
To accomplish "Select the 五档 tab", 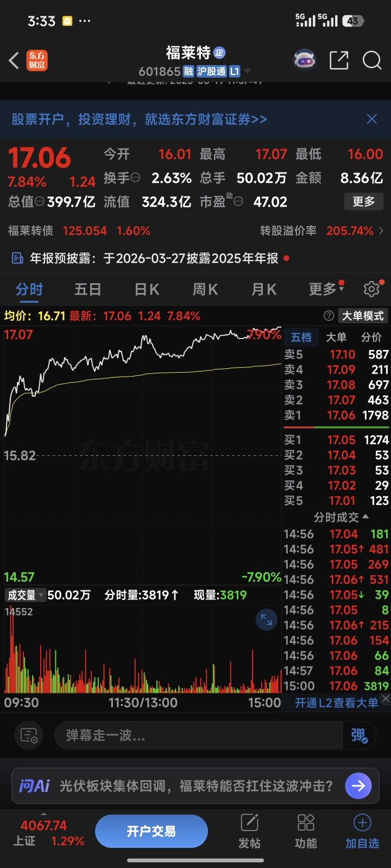I will click(x=301, y=337).
